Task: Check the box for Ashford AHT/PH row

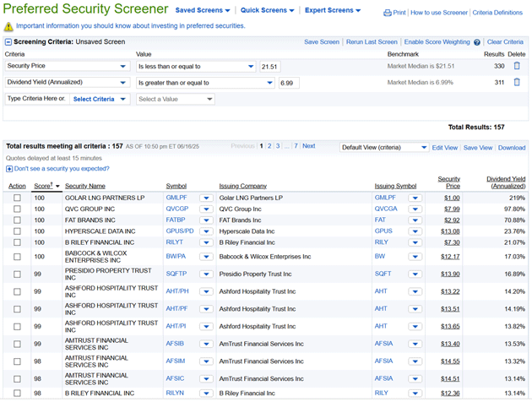Action: tap(17, 291)
